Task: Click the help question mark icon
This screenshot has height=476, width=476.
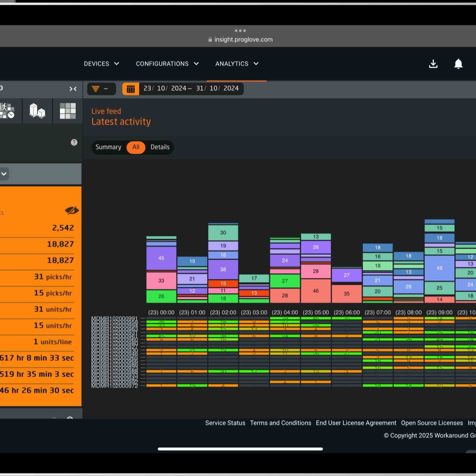Action: pos(74,142)
